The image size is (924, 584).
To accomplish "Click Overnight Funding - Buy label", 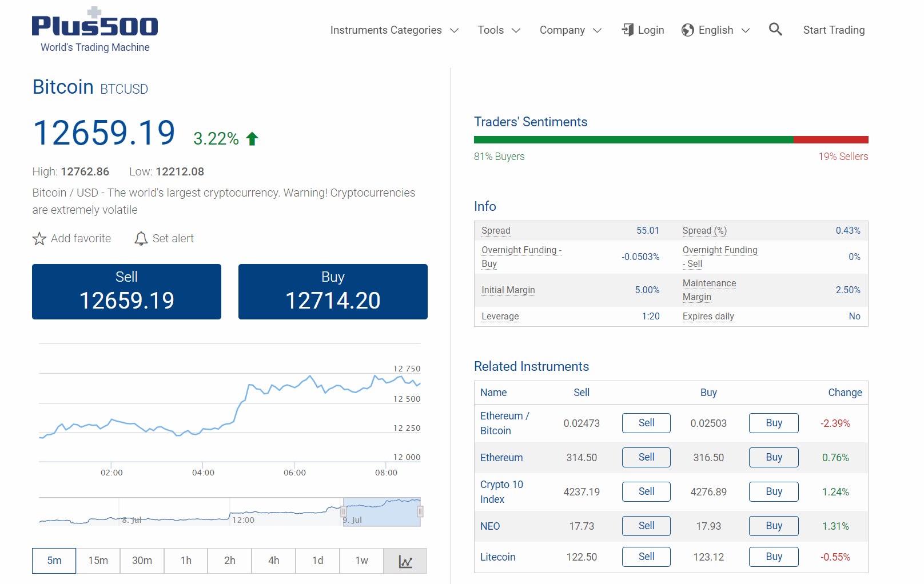I will pos(521,257).
